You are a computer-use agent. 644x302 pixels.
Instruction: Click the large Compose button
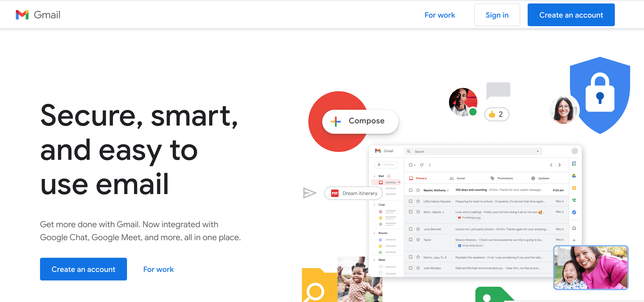pos(360,121)
